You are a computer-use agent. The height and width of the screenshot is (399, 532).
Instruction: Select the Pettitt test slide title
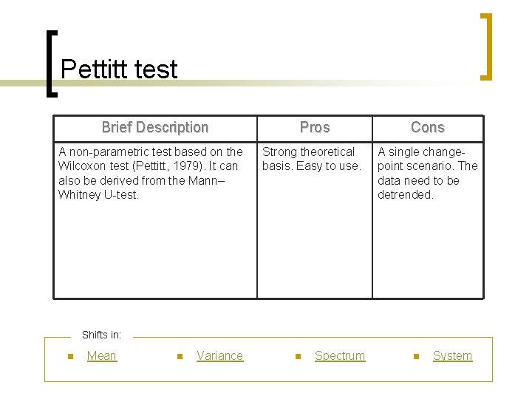119,69
